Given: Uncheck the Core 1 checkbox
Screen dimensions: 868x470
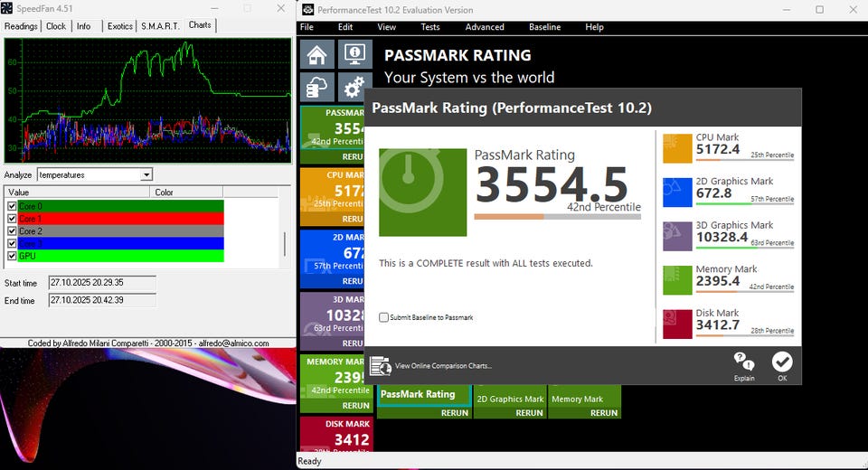Looking at the screenshot, I should [x=12, y=219].
